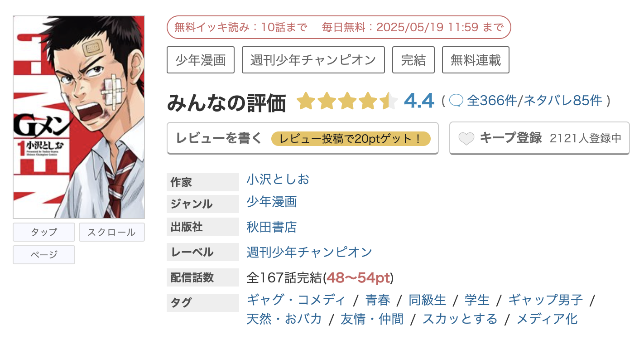Image resolution: width=644 pixels, height=340 pixels.
Task: Open the 秋田書店 publisher link
Action: pyautogui.click(x=271, y=227)
